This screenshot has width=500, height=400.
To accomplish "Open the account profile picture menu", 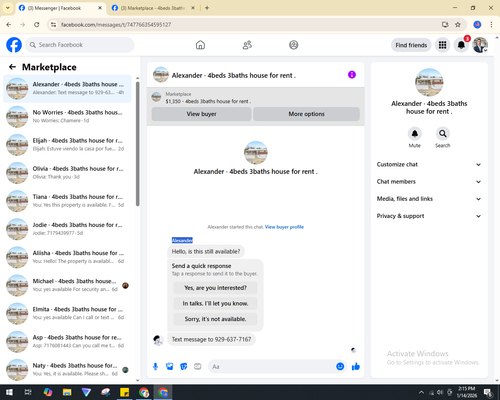I will [x=480, y=45].
